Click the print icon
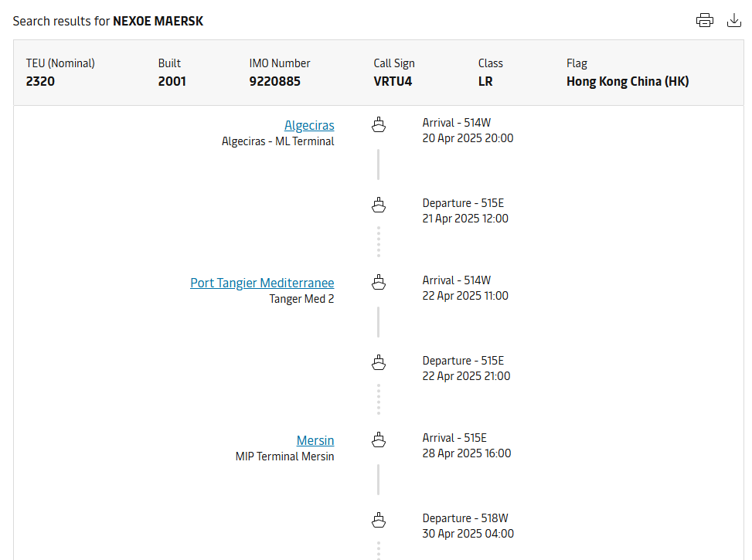 [704, 21]
